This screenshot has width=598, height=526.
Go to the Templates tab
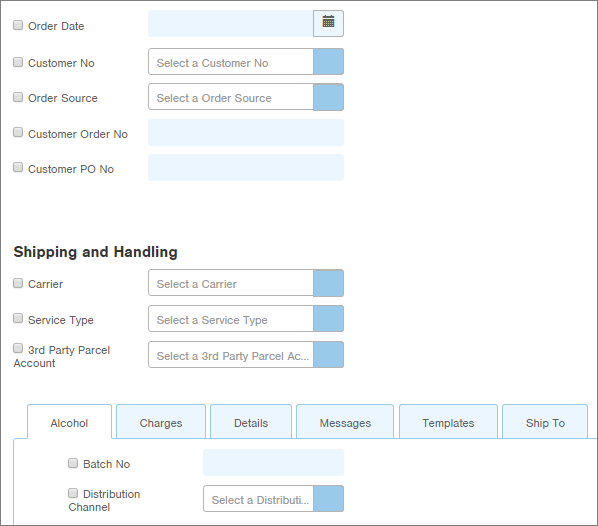[x=448, y=422]
